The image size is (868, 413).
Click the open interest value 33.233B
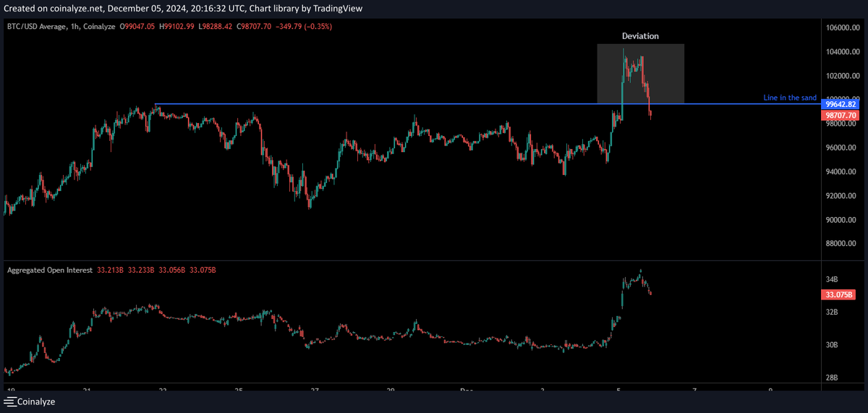(x=141, y=270)
